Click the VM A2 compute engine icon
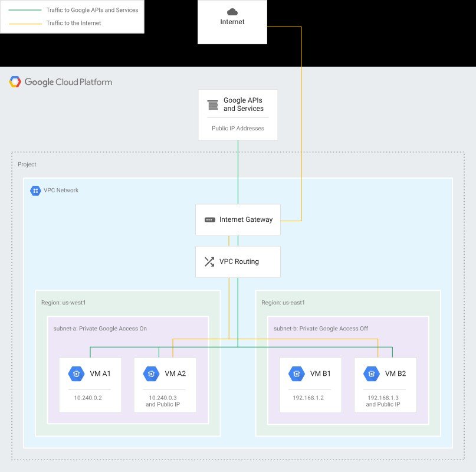 151,373
